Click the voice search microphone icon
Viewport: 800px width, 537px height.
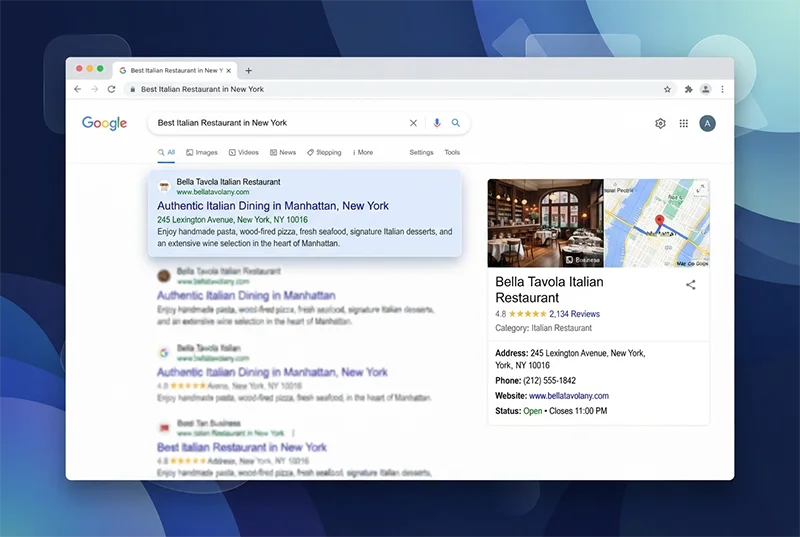coord(437,123)
